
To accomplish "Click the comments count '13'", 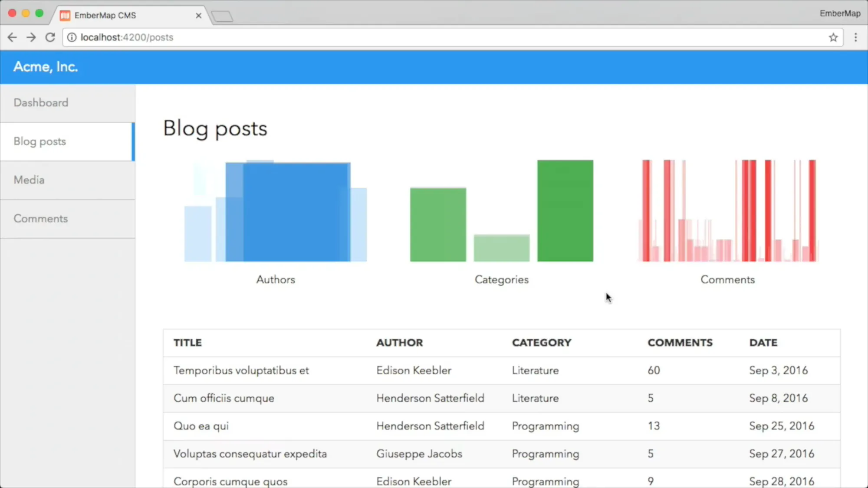I will pyautogui.click(x=654, y=426).
